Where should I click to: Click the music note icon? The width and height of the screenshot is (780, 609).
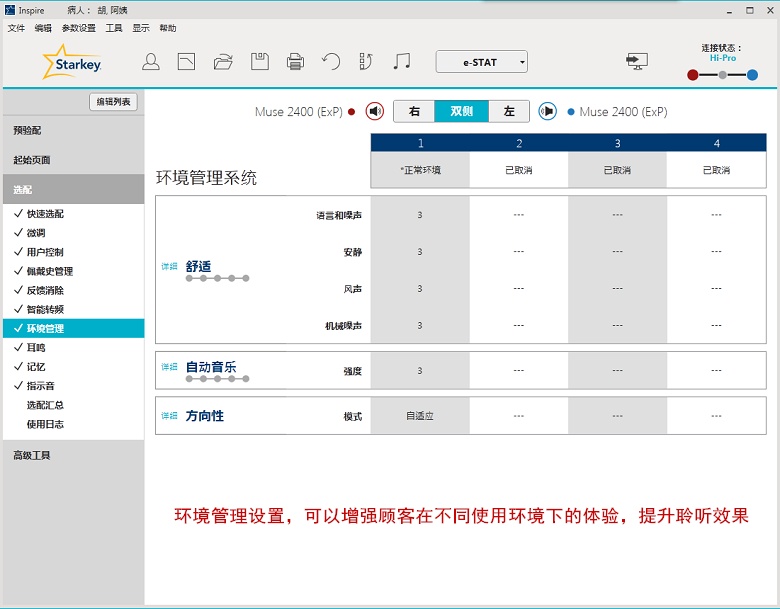click(x=402, y=62)
